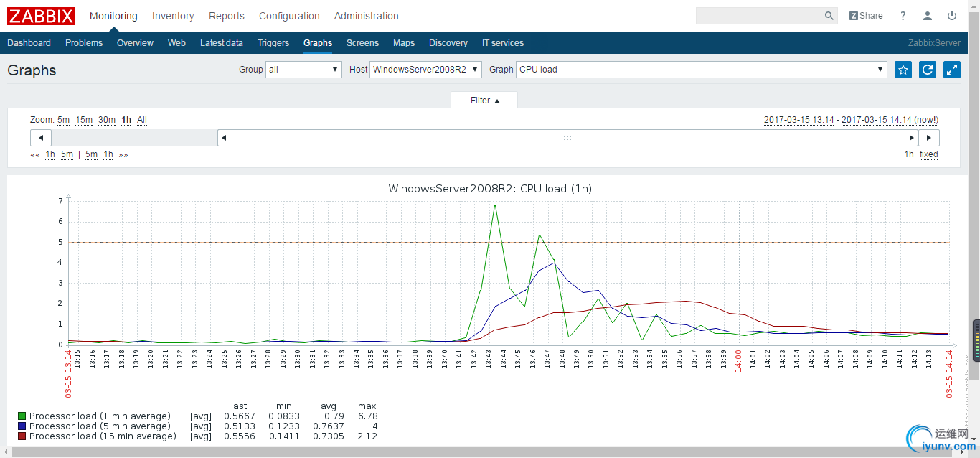Collapse the Filter panel

click(x=485, y=101)
